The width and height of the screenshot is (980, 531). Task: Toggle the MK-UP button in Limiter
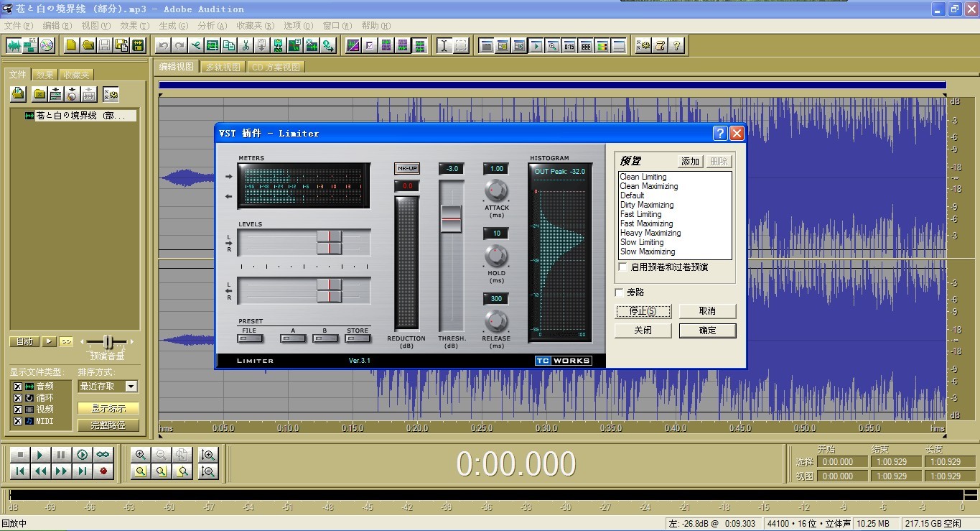click(407, 168)
